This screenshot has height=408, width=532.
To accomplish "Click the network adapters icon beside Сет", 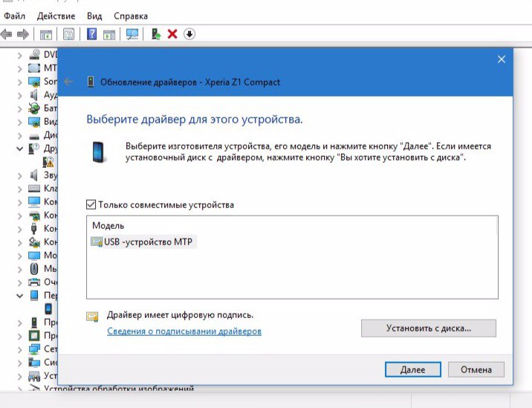I will (x=34, y=349).
